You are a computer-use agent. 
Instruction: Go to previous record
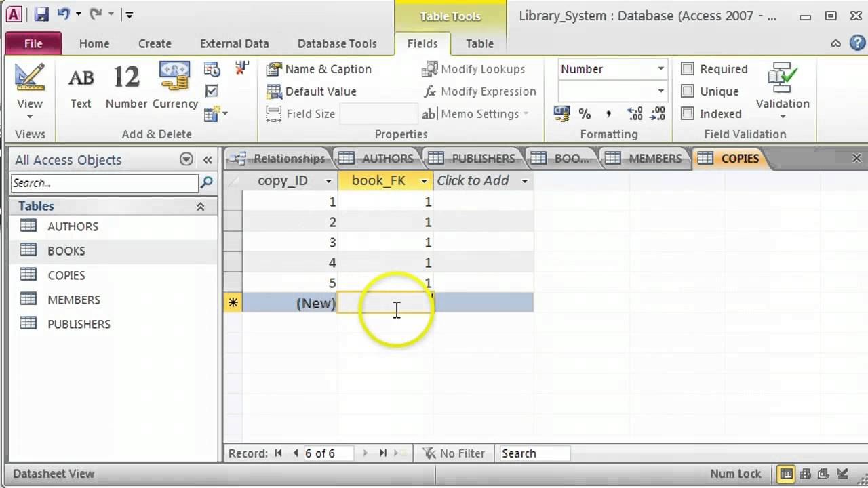coord(295,453)
